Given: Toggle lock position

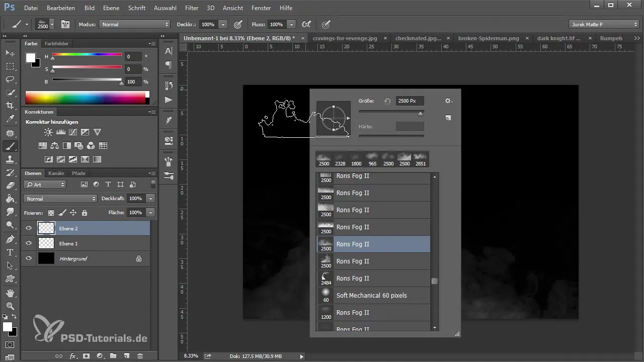Looking at the screenshot, I should [x=73, y=213].
